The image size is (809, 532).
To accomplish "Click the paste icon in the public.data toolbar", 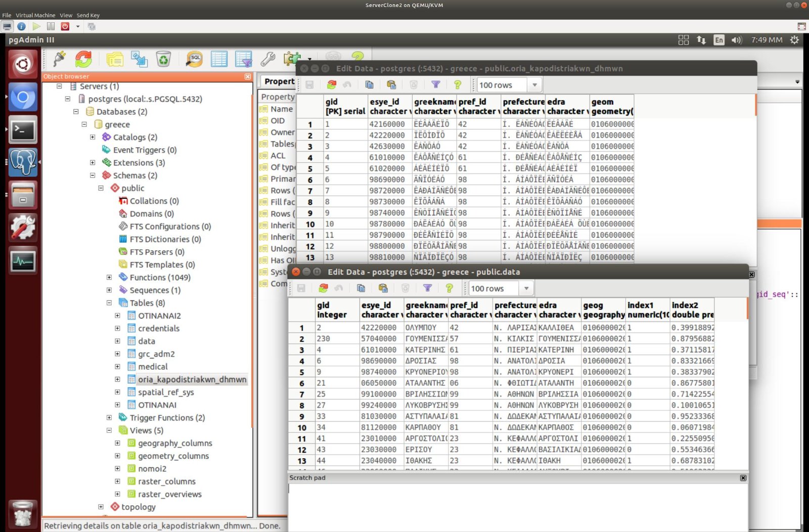I will click(383, 288).
